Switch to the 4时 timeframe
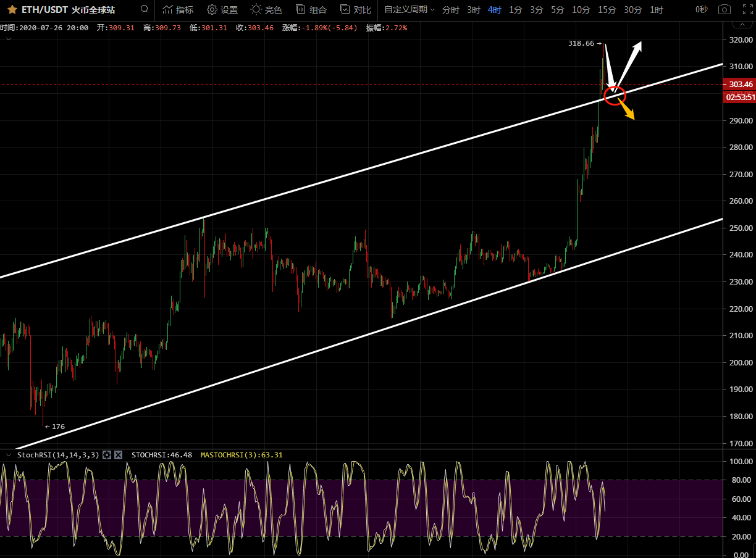The height and width of the screenshot is (558, 756). 494,10
